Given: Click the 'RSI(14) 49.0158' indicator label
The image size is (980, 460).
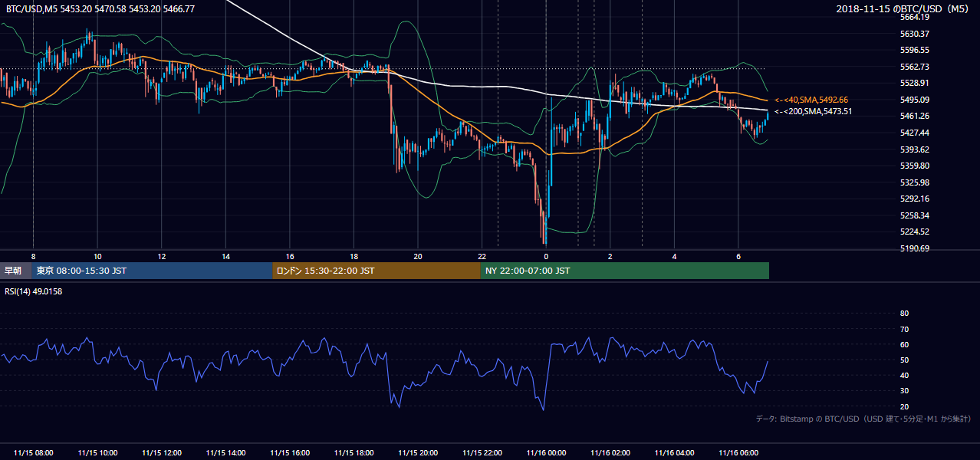Looking at the screenshot, I should tap(34, 291).
